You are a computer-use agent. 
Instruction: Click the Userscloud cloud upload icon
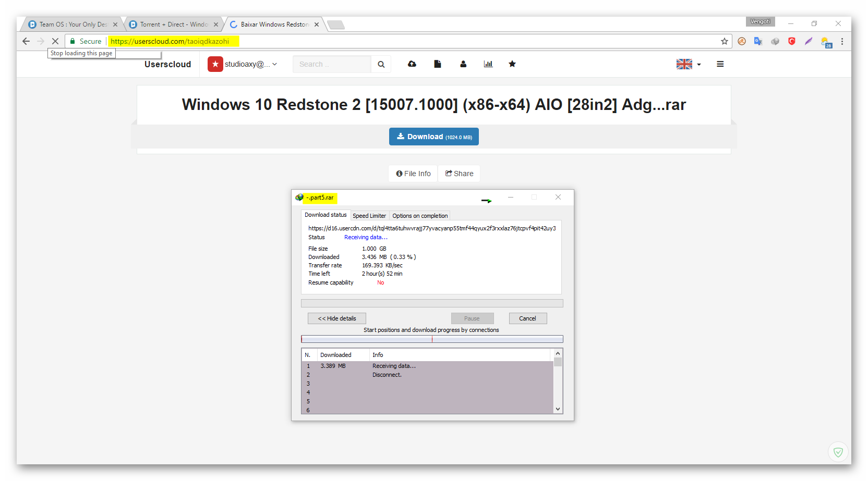[x=412, y=64]
